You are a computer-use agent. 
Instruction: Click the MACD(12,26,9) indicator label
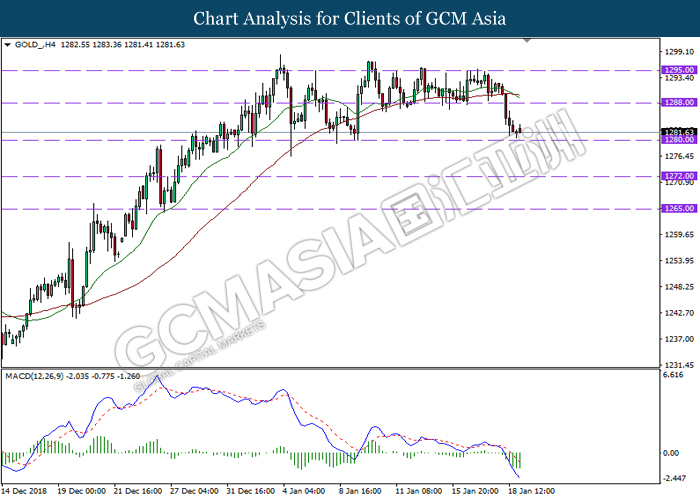coord(34,376)
